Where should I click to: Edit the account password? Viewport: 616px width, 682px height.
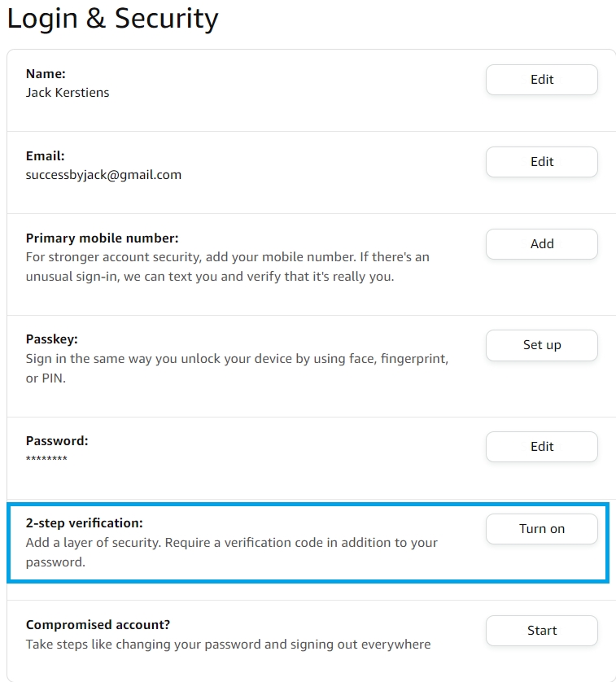pyautogui.click(x=541, y=447)
